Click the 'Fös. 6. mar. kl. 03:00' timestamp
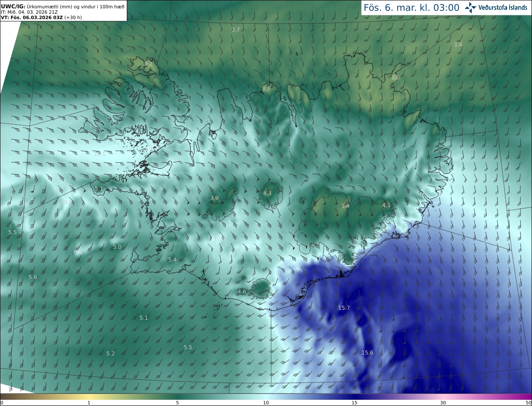 click(411, 7)
